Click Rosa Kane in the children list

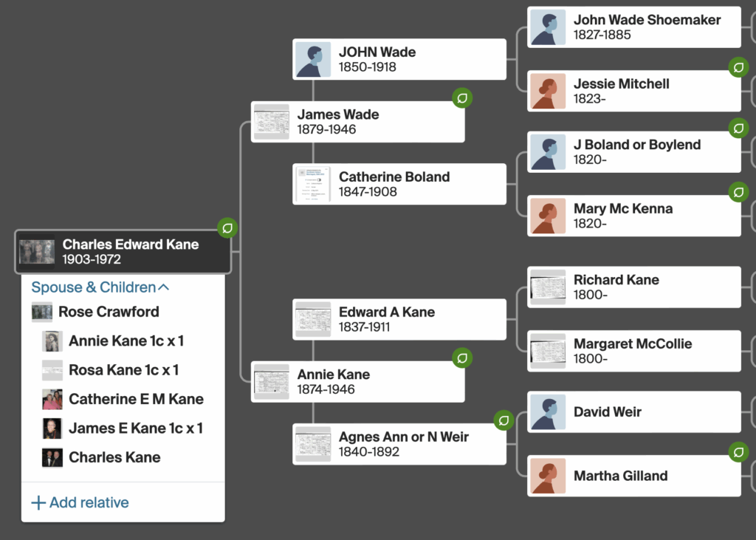(123, 370)
